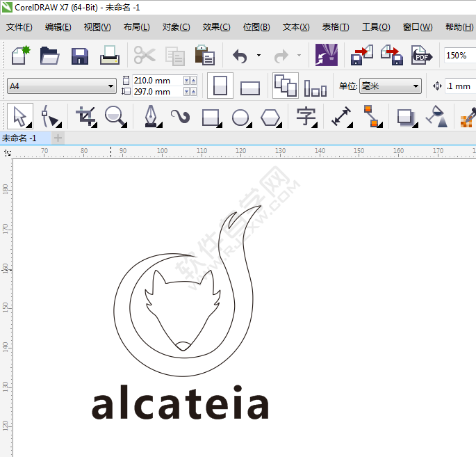This screenshot has width=476, height=457.
Task: Switch to the 未命名 -1 document tab
Action: (x=25, y=138)
